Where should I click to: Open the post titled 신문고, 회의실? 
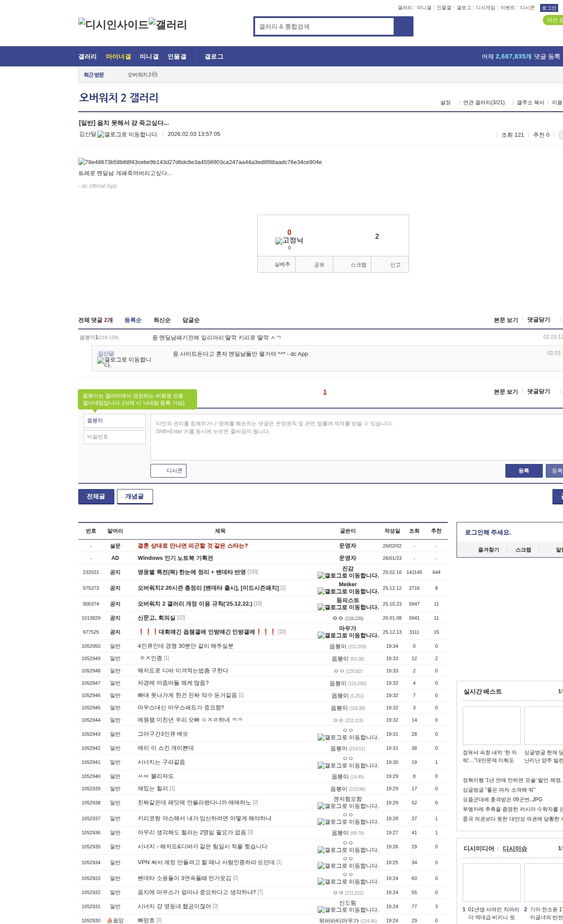pos(156,618)
